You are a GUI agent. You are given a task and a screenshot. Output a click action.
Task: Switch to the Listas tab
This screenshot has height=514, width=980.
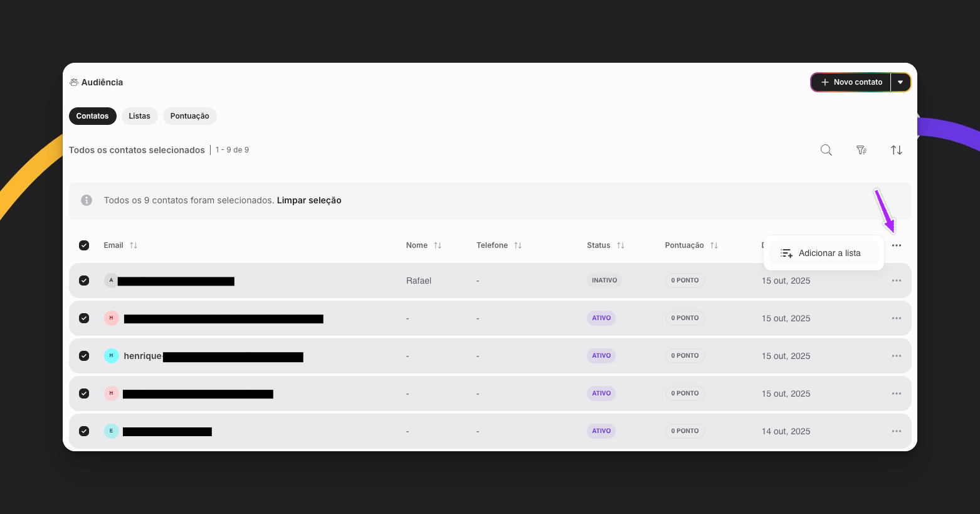click(139, 116)
